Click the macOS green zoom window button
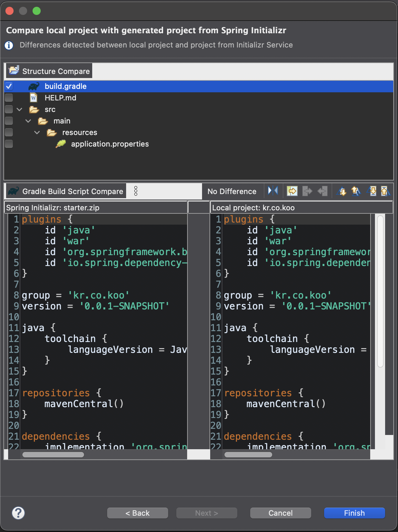The height and width of the screenshot is (532, 398). pos(37,11)
